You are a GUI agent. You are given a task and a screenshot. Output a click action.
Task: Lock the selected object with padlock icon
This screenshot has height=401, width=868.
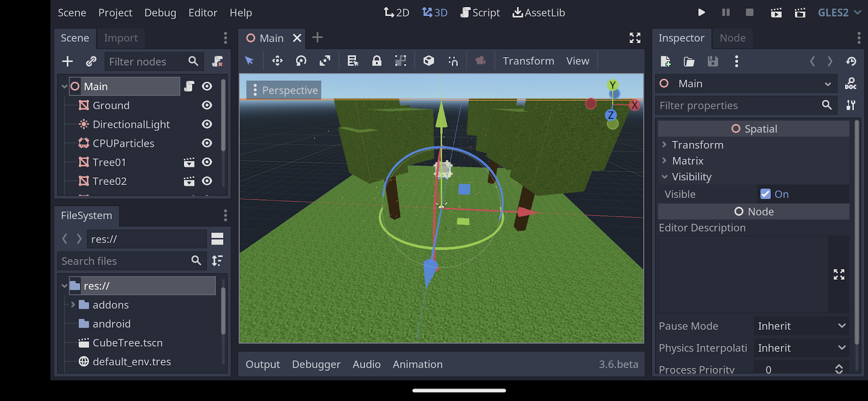pyautogui.click(x=377, y=61)
